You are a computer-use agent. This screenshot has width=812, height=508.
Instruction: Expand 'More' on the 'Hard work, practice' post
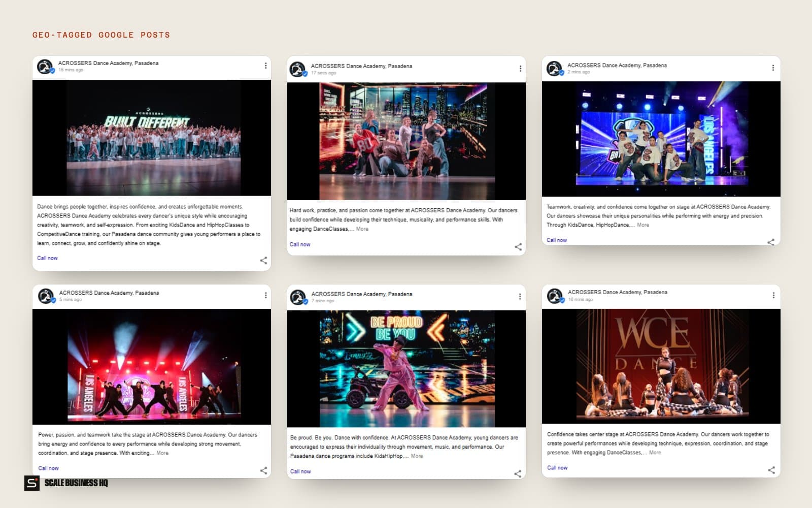pyautogui.click(x=362, y=229)
